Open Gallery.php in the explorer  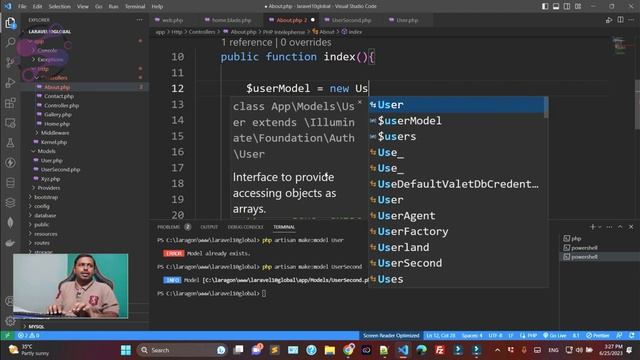tap(58, 115)
